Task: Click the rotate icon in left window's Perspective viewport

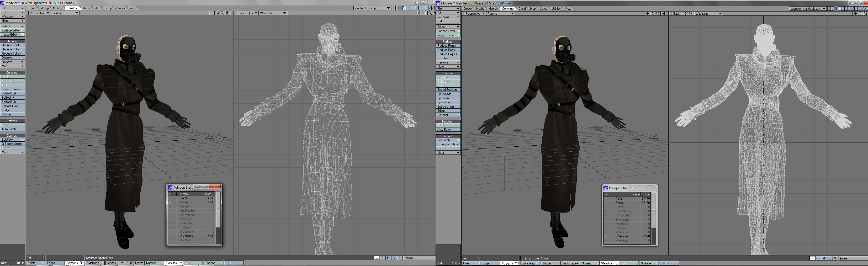Action: click(x=217, y=13)
